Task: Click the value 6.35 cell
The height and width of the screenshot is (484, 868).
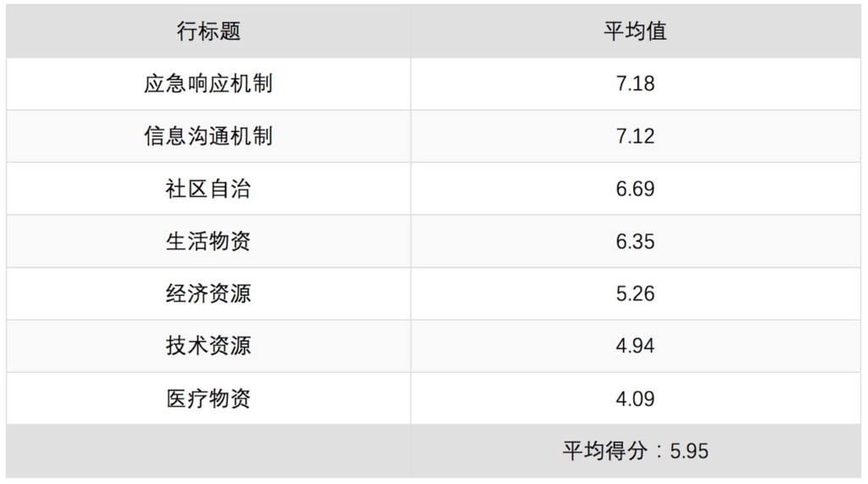Action: pos(636,242)
